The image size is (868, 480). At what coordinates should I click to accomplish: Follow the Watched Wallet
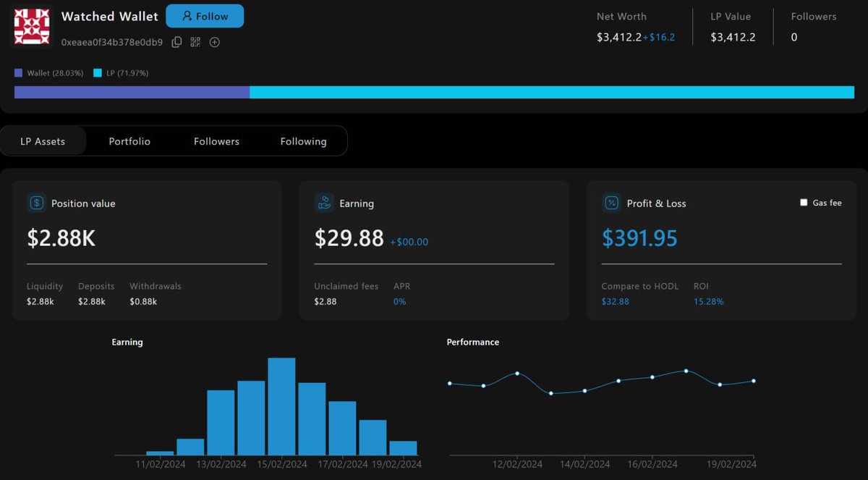(x=205, y=16)
